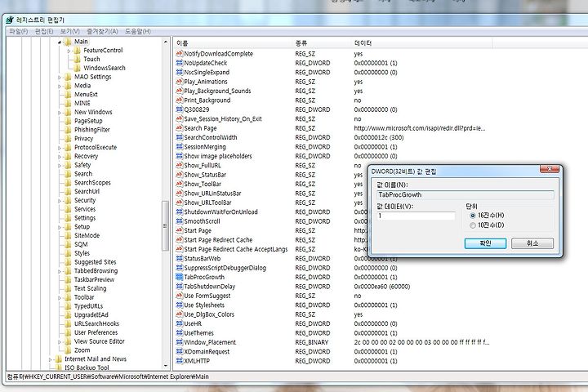Collapse the Main tree node
This screenshot has height=392, width=588.
point(60,42)
